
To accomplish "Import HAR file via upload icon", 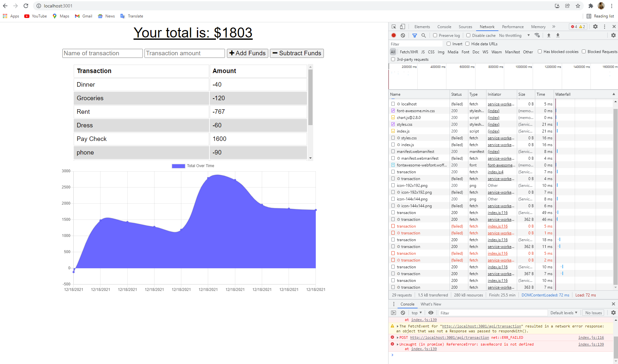I will coord(549,35).
